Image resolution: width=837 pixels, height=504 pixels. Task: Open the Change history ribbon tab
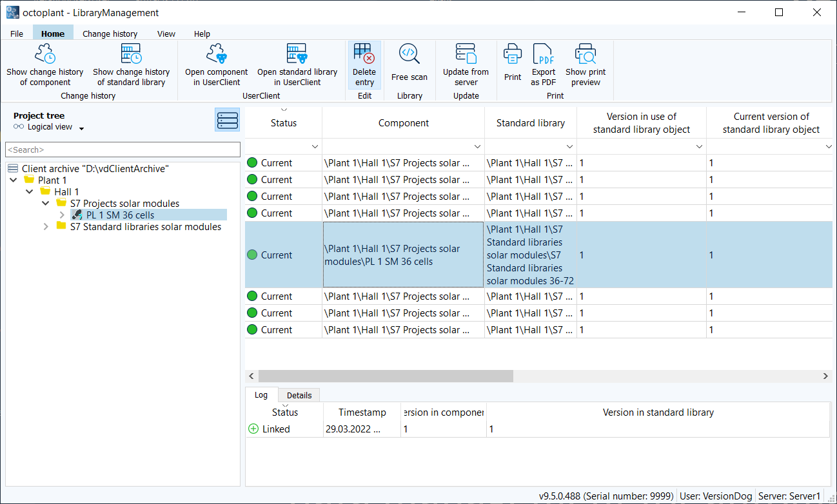(110, 34)
